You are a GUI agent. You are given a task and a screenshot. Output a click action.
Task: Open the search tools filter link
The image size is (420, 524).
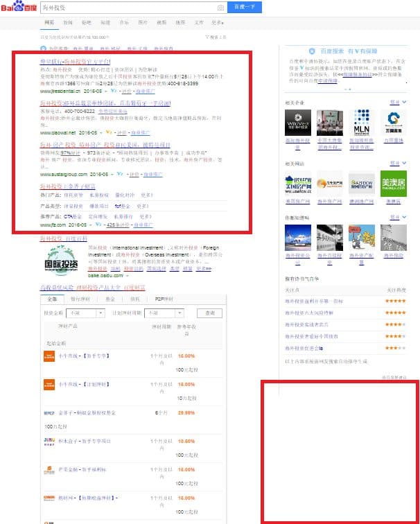(x=216, y=37)
